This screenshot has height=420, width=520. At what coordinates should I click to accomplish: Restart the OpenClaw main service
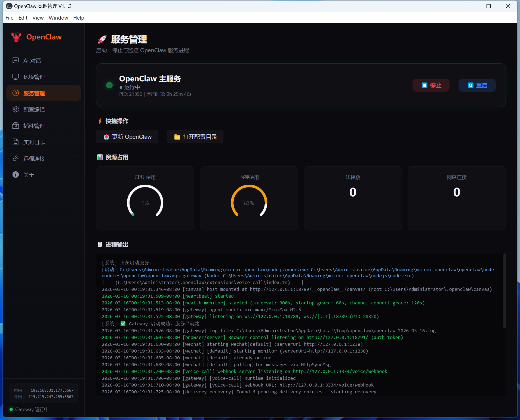tap(477, 85)
